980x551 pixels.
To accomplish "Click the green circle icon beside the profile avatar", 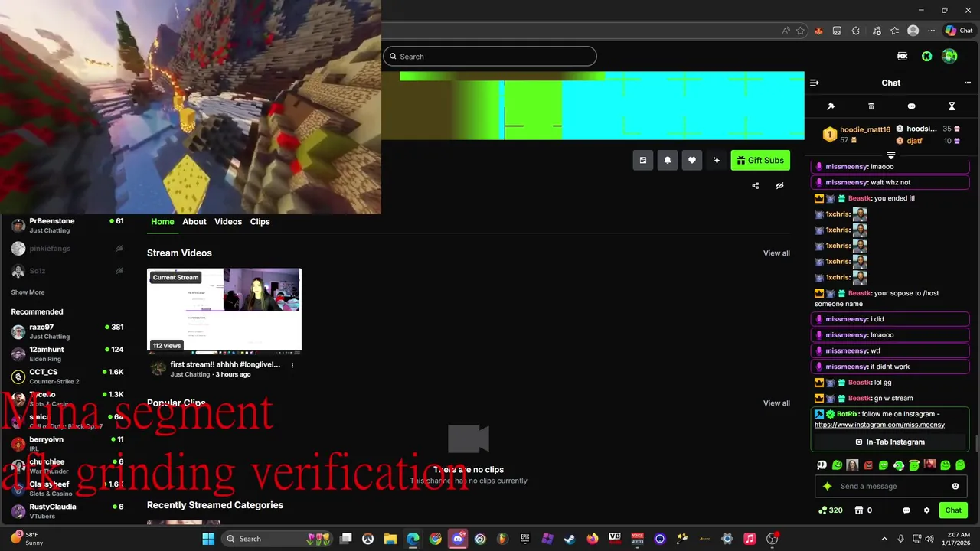I will point(926,56).
